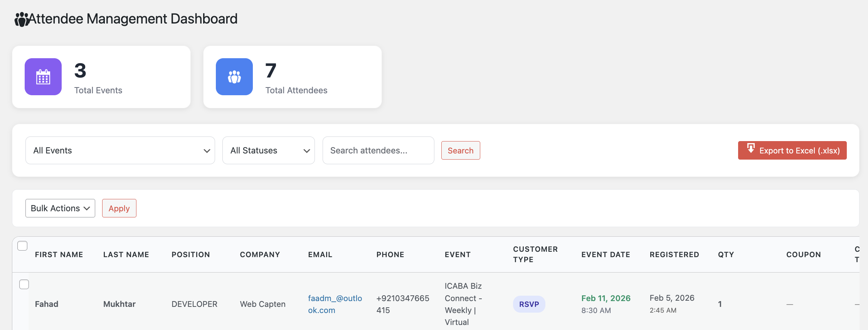Click the RSVP customer type badge

point(529,304)
